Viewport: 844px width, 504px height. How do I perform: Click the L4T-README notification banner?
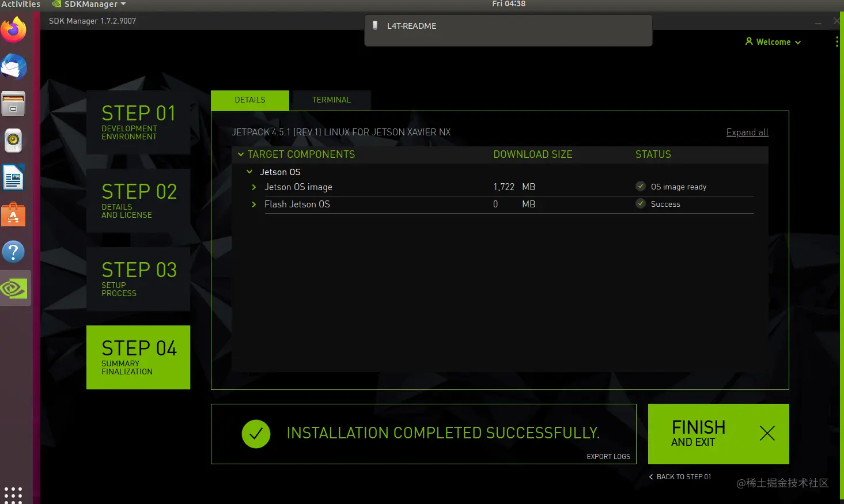(508, 31)
